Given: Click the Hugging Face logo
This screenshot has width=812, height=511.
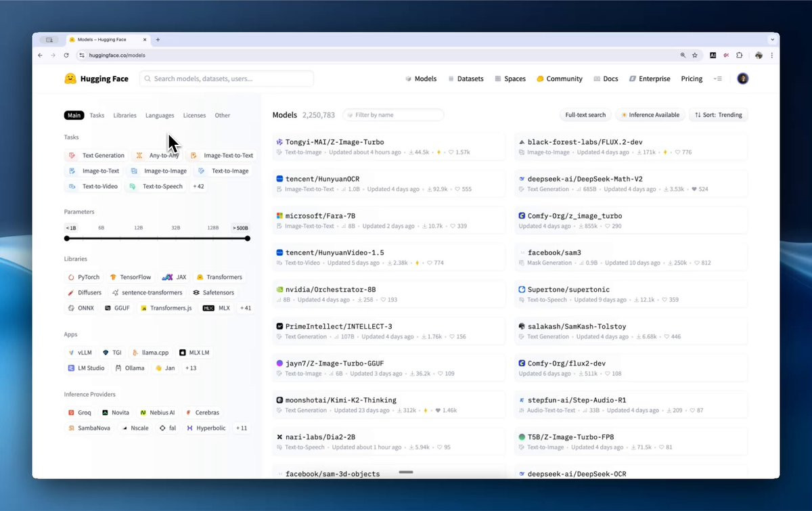Looking at the screenshot, I should tap(96, 79).
